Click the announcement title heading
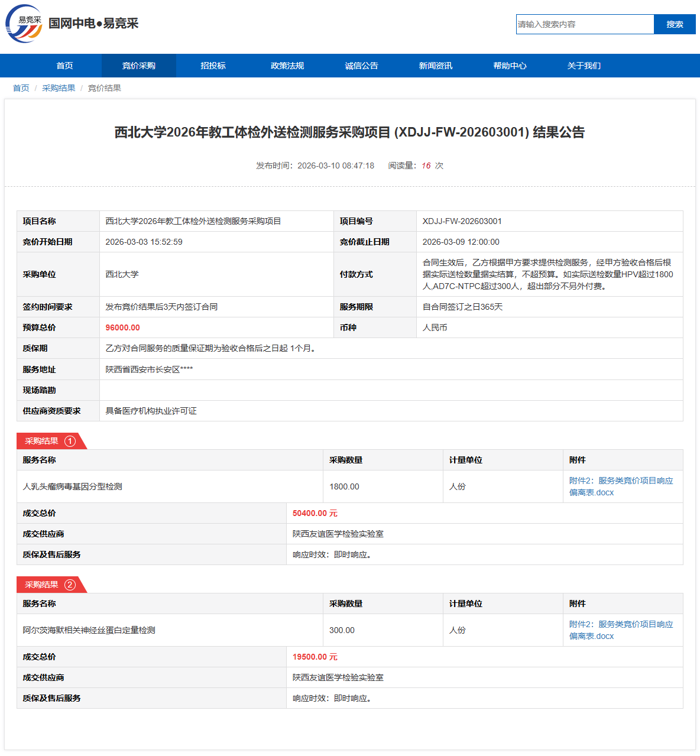This screenshot has height=756, width=700. click(x=349, y=132)
